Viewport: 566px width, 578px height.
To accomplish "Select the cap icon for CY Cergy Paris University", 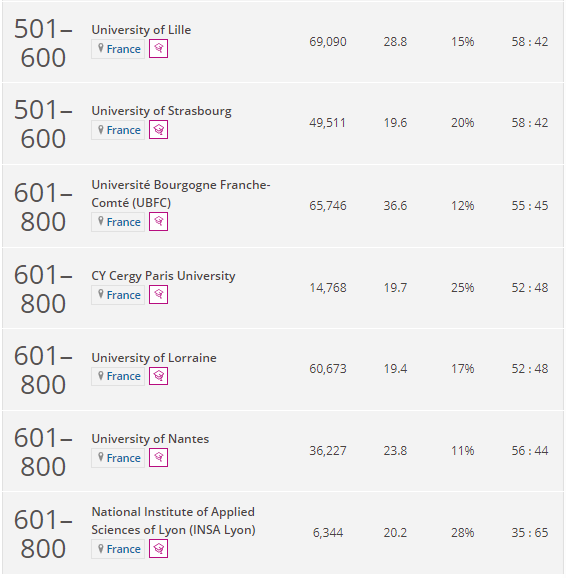I will 159,295.
